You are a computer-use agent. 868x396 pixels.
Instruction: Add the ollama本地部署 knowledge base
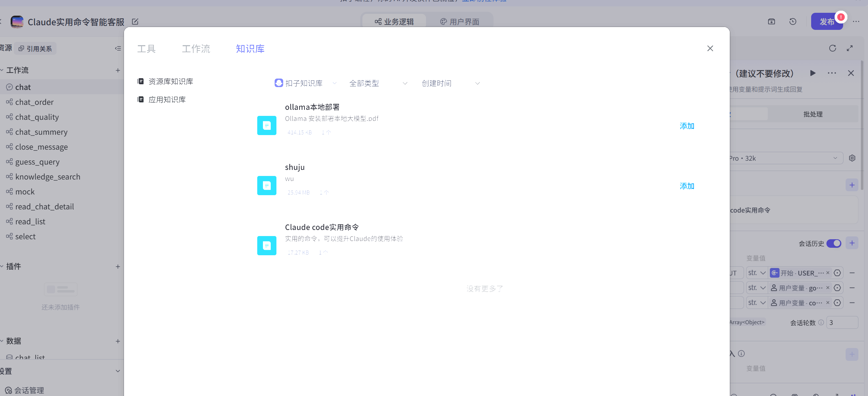coord(687,126)
